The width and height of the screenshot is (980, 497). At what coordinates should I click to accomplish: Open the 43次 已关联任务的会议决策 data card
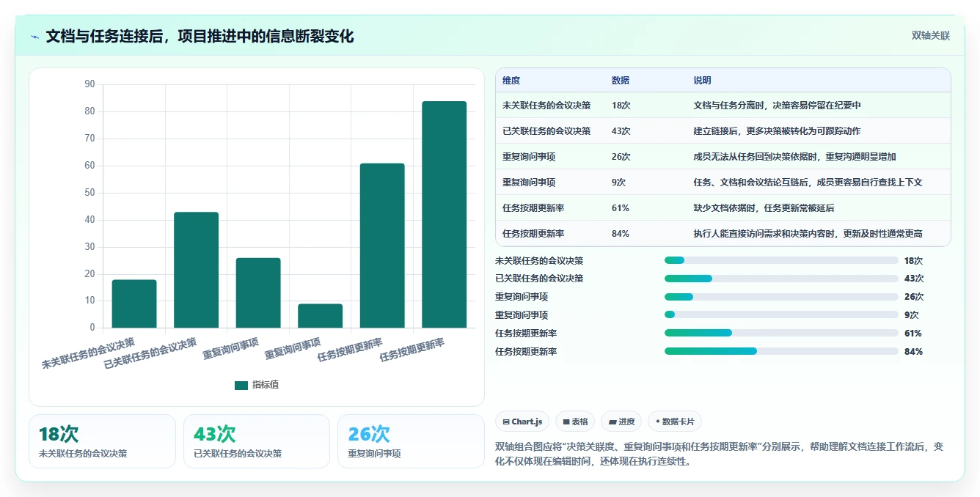(x=257, y=441)
